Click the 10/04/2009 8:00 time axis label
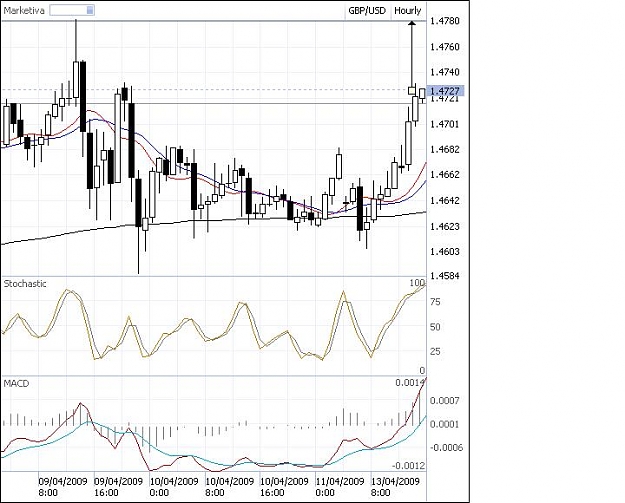This screenshot has width=625, height=503. pyautogui.click(x=229, y=487)
